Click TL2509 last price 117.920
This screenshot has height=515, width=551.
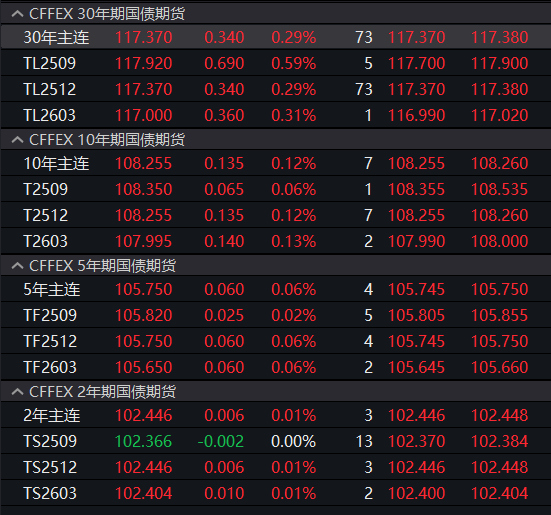tap(143, 64)
